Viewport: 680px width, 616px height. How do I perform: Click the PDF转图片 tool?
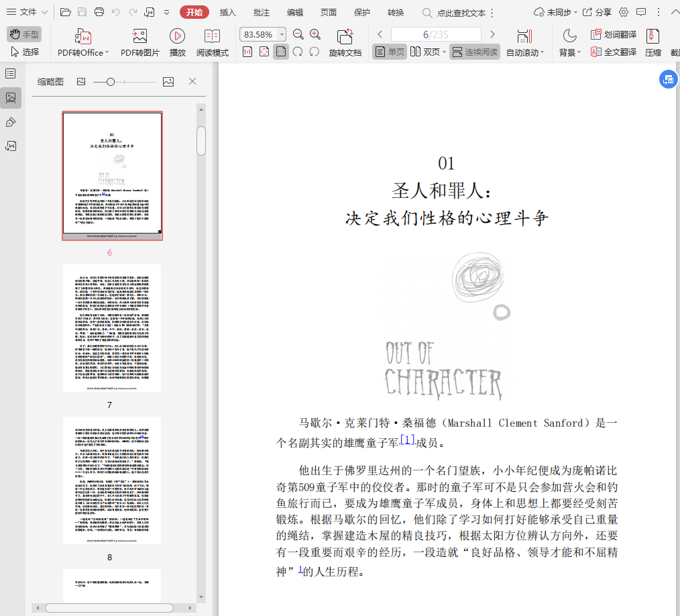(x=140, y=42)
